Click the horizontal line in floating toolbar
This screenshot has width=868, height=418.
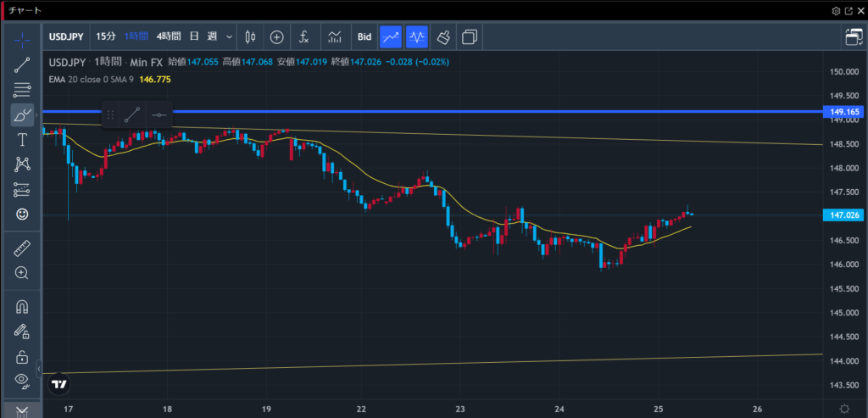[x=159, y=114]
